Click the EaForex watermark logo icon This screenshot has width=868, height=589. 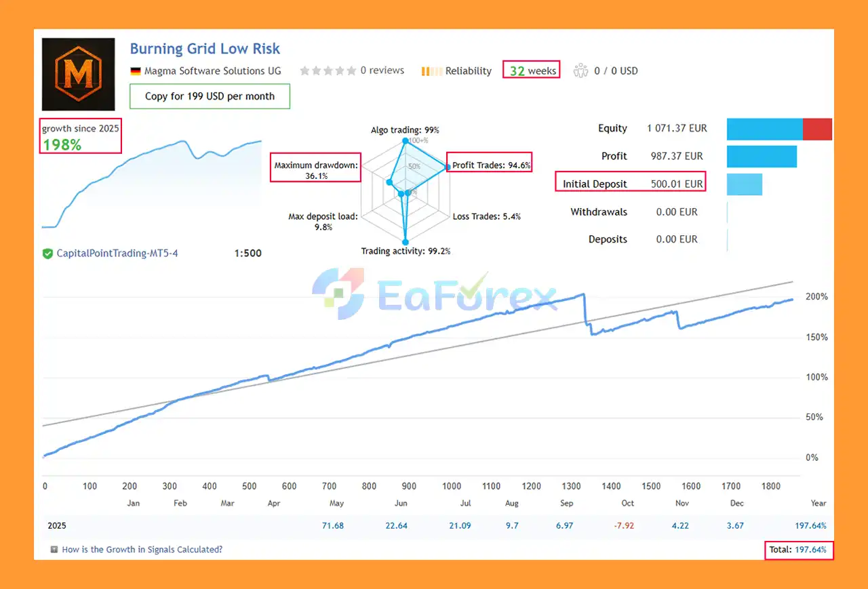[x=338, y=293]
